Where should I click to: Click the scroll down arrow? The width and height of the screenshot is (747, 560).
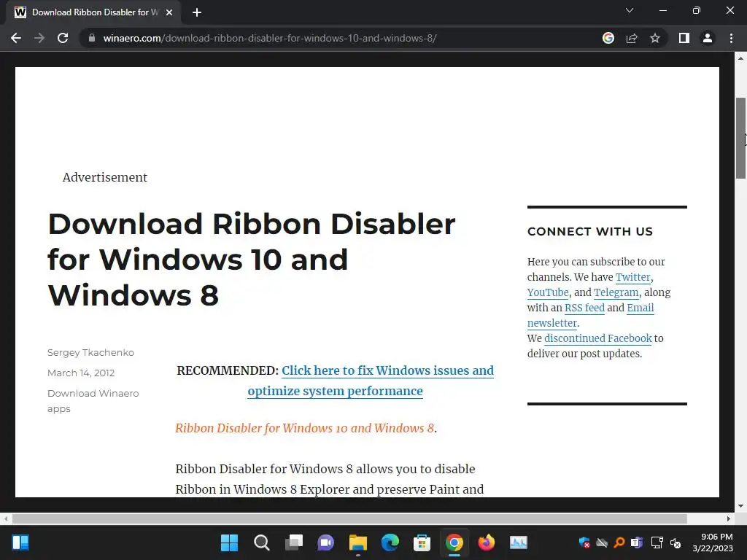coord(740,506)
